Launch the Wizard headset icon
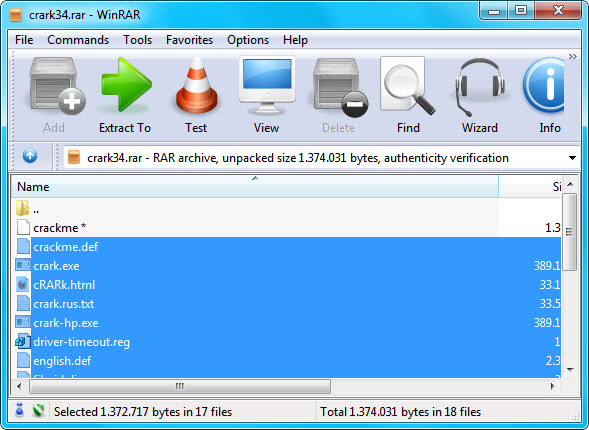This screenshot has width=589, height=430. 479,87
